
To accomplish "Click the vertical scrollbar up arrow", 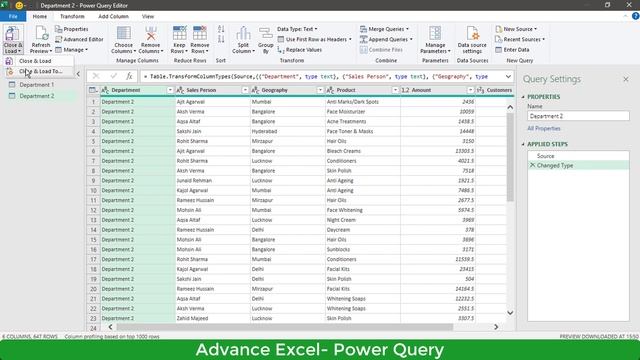I will coord(510,107).
